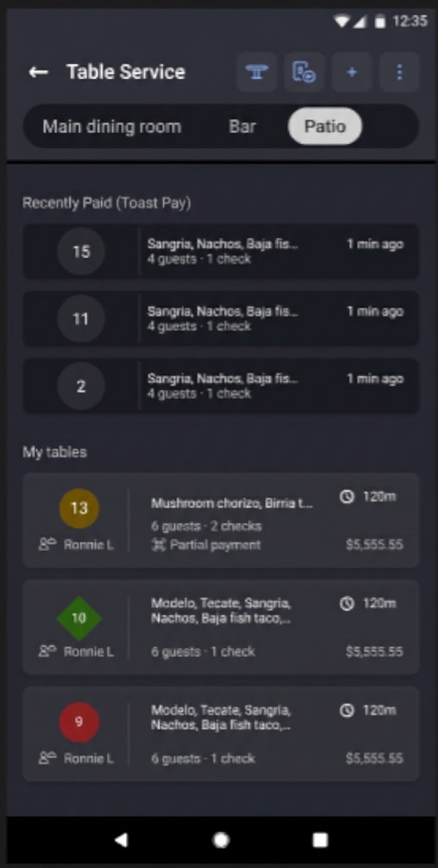Go back with the arrow beside Table Service
The width and height of the screenshot is (438, 868).
tap(38, 72)
